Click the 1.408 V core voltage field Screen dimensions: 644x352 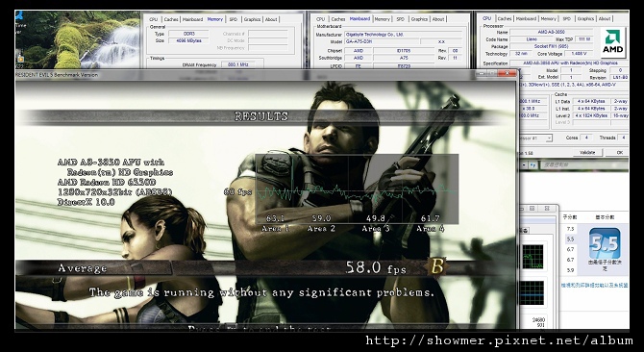point(579,54)
